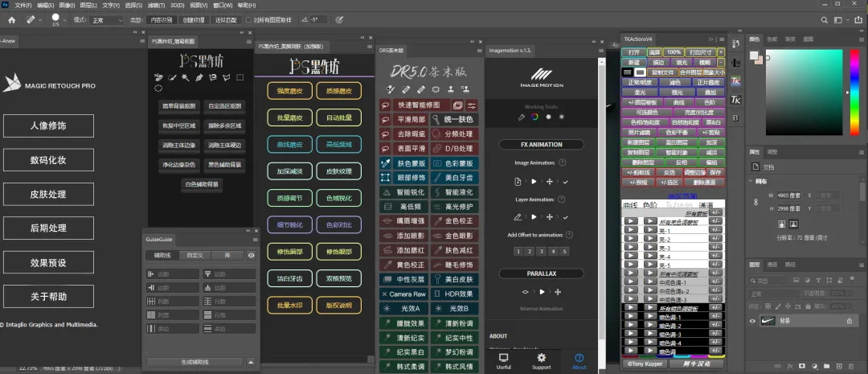
Task: Toggle the pressure-for-size icon in options bar
Action: (340, 20)
